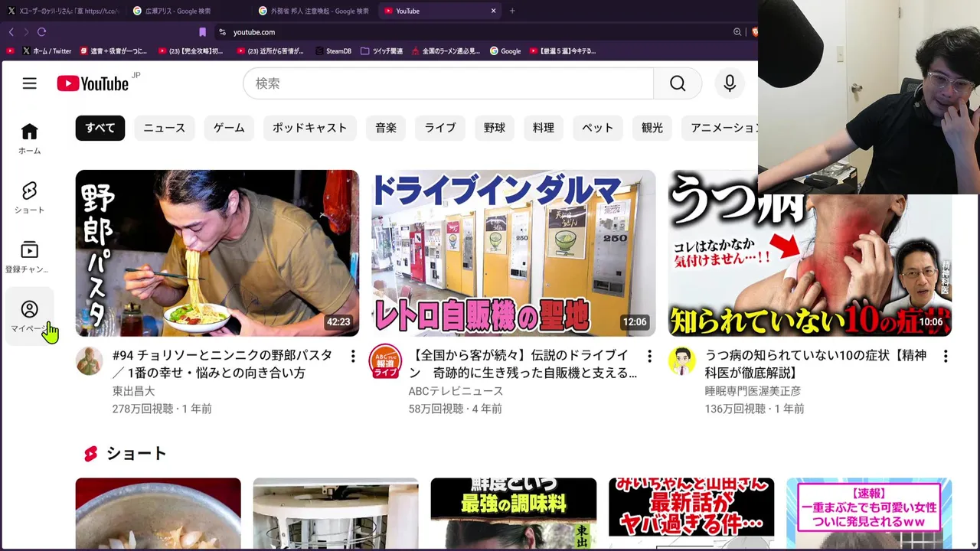Screen dimensions: 980x551
Task: Open 最強の調味料 Shorts thumbnail
Action: 514,514
